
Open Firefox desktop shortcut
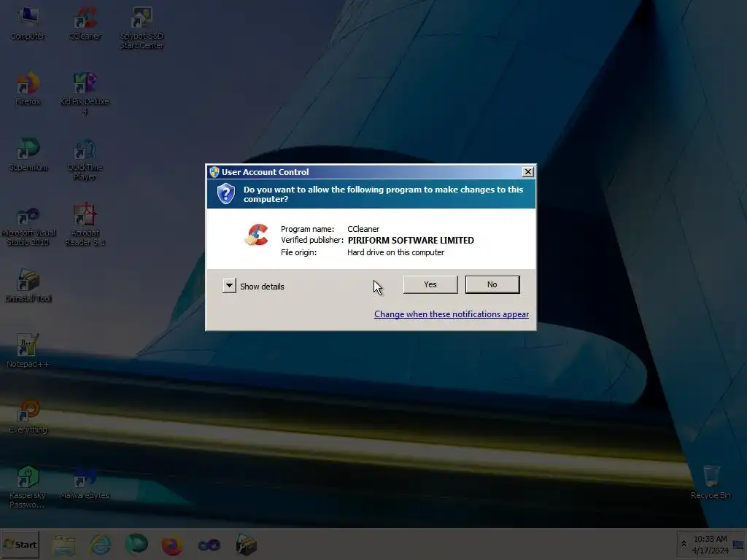tap(28, 89)
